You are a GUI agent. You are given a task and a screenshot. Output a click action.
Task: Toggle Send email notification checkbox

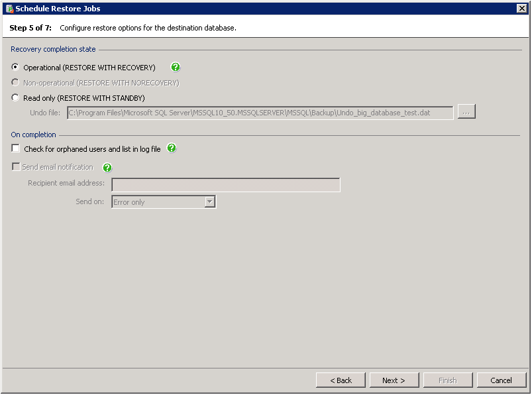16,166
